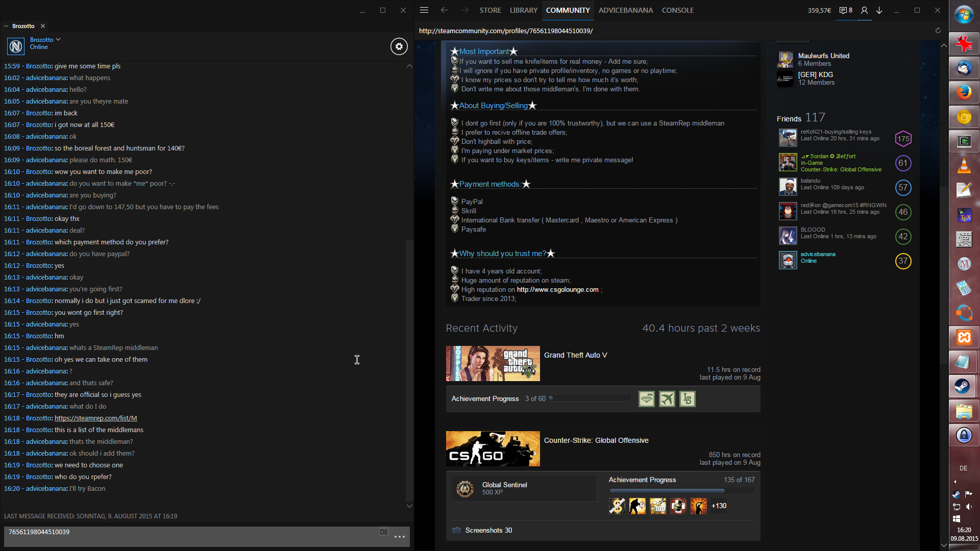This screenshot has height=551, width=980.
Task: Open the notifications icon showing 8
Action: (x=846, y=10)
